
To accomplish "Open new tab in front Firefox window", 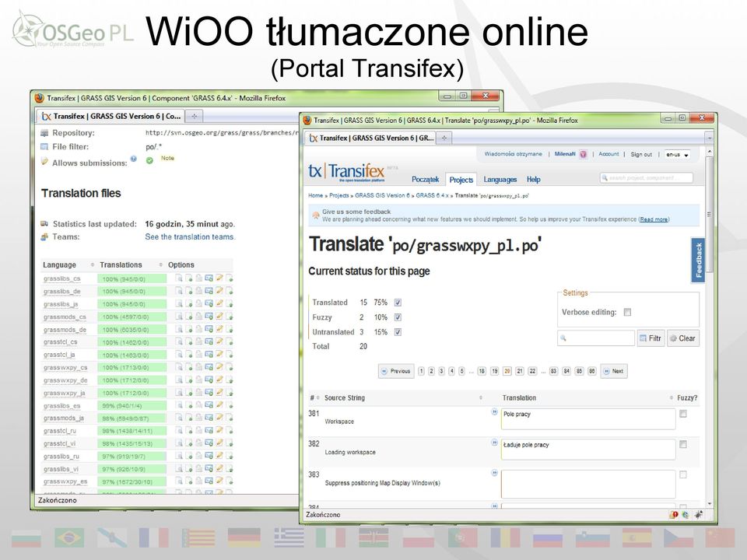I will 444,138.
